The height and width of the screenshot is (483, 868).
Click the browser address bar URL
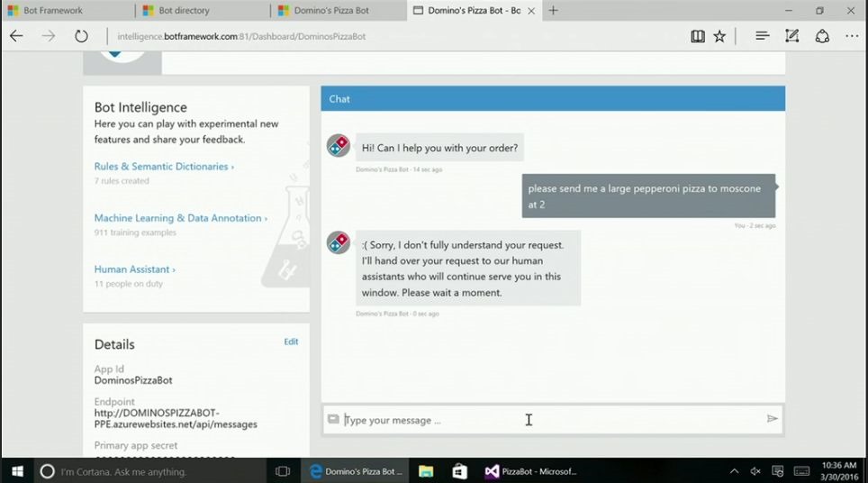coord(241,37)
